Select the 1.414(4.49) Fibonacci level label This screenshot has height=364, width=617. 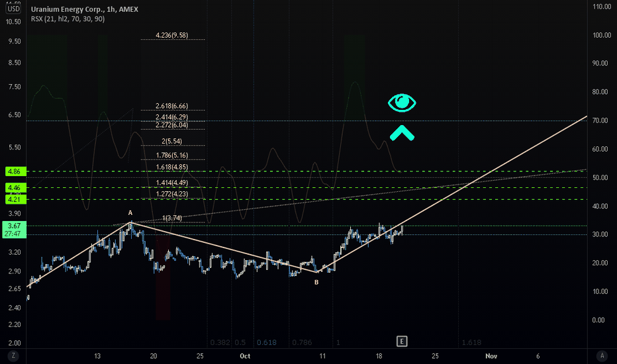tap(172, 183)
